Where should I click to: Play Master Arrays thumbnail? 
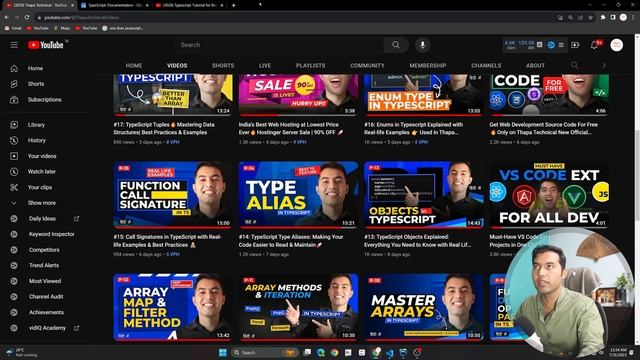[x=424, y=307]
